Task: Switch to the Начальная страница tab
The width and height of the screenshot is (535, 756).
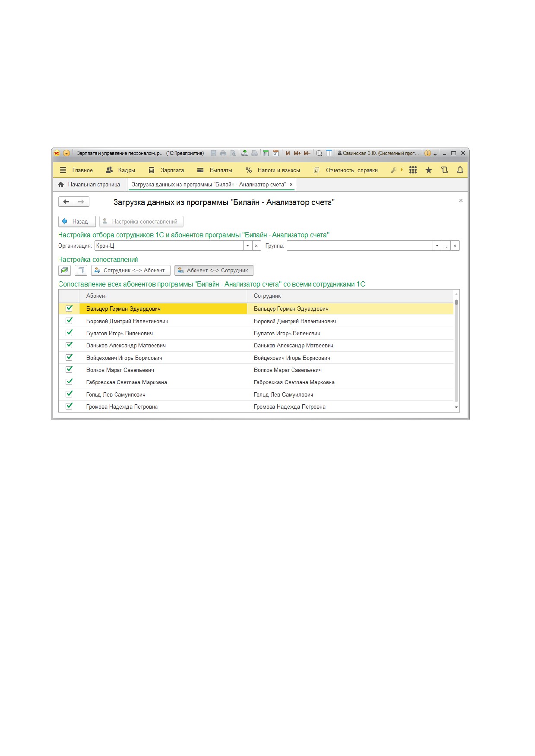Action: [x=90, y=184]
